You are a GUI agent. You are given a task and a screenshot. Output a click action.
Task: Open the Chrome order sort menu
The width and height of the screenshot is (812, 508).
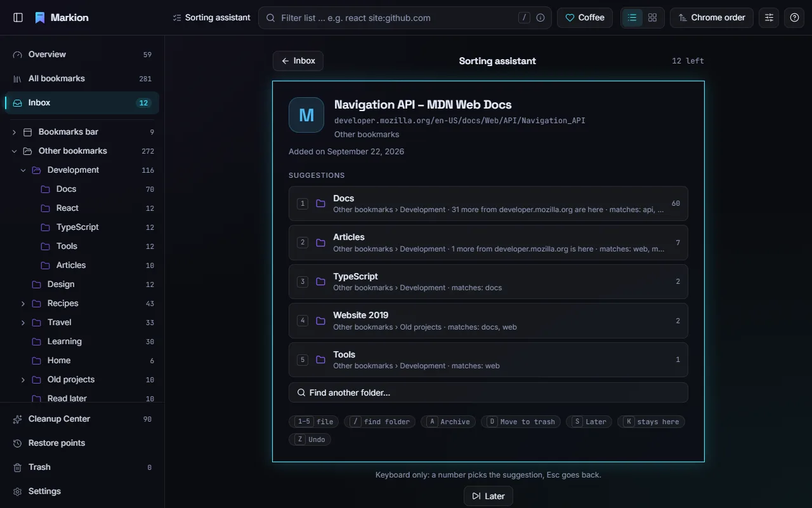coord(712,18)
